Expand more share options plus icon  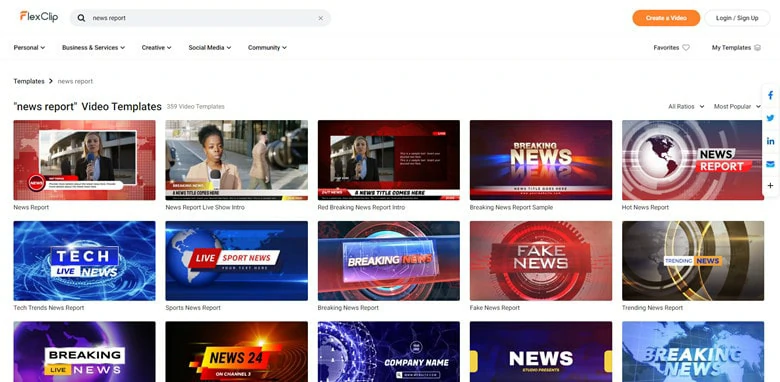[771, 186]
